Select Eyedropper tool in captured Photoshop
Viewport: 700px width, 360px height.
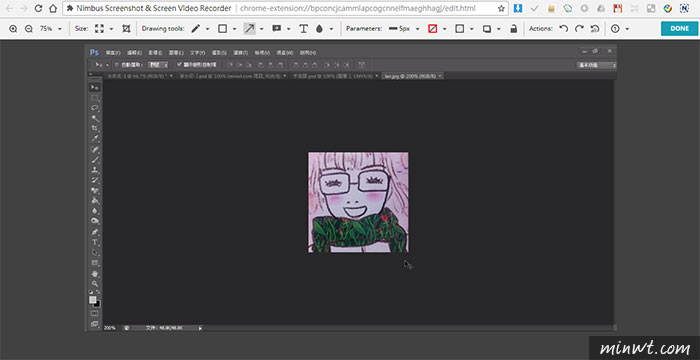pos(95,139)
